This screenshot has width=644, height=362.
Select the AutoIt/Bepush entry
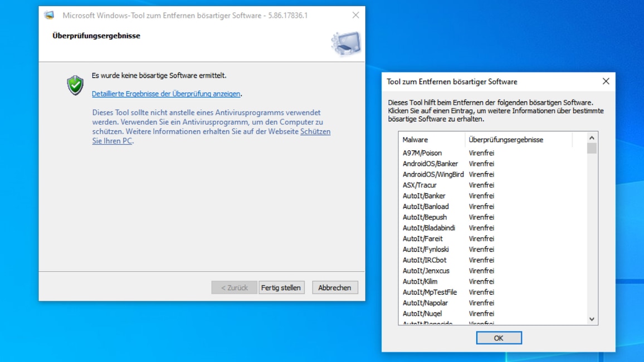[425, 217]
